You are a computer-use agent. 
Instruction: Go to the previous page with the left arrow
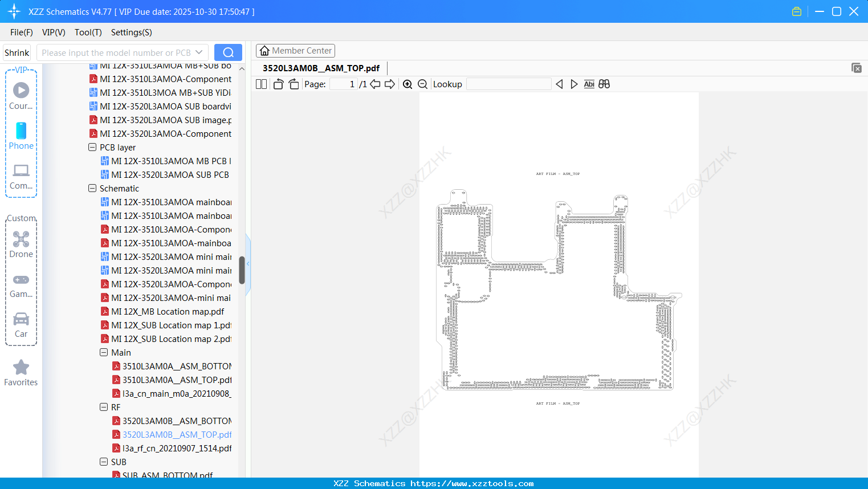(375, 84)
